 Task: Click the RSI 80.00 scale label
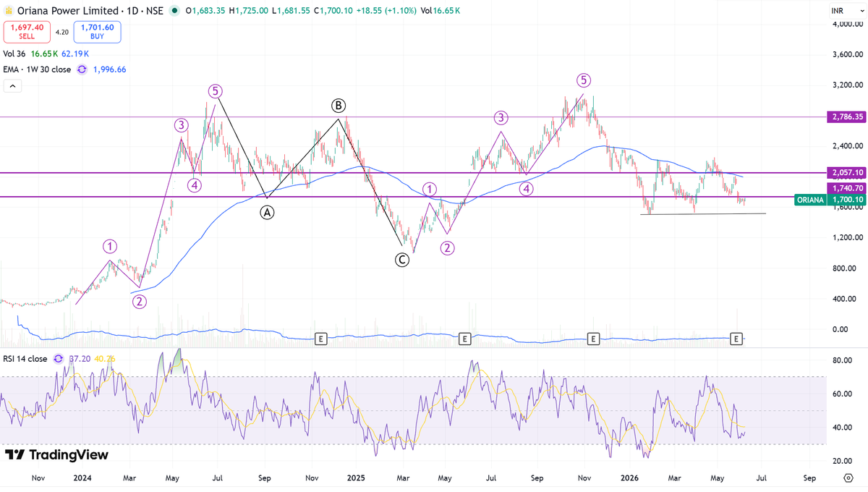click(x=842, y=360)
